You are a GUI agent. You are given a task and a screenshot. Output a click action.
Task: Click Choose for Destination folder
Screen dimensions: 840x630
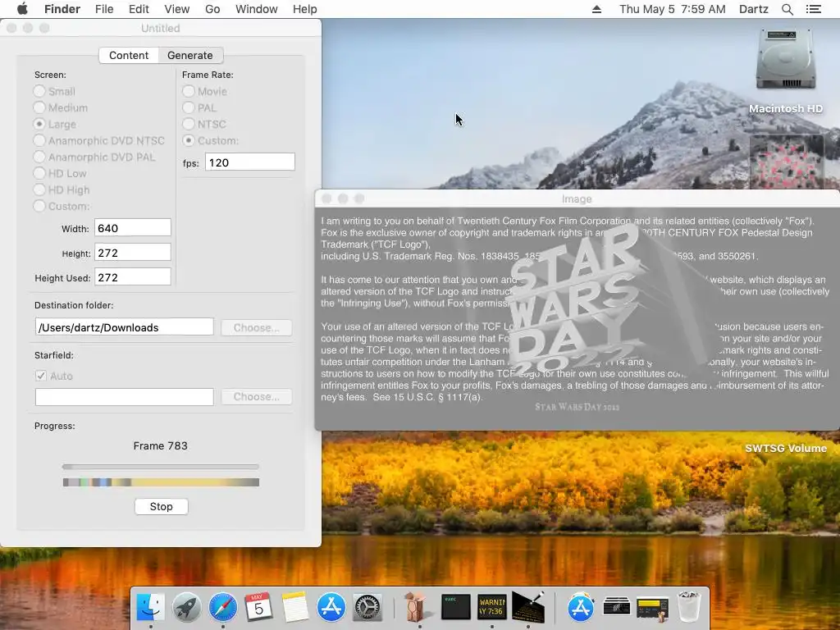(x=257, y=327)
